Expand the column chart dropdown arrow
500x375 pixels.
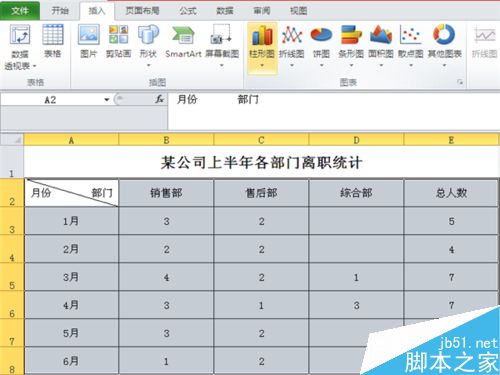[x=262, y=65]
